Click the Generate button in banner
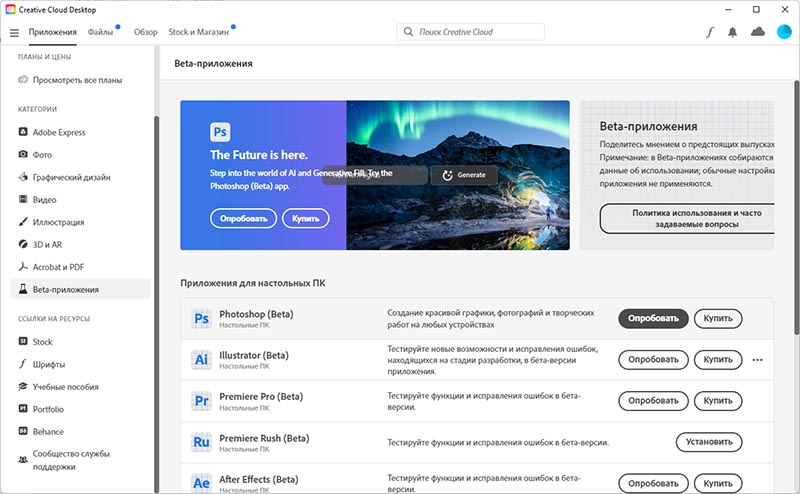 464,175
